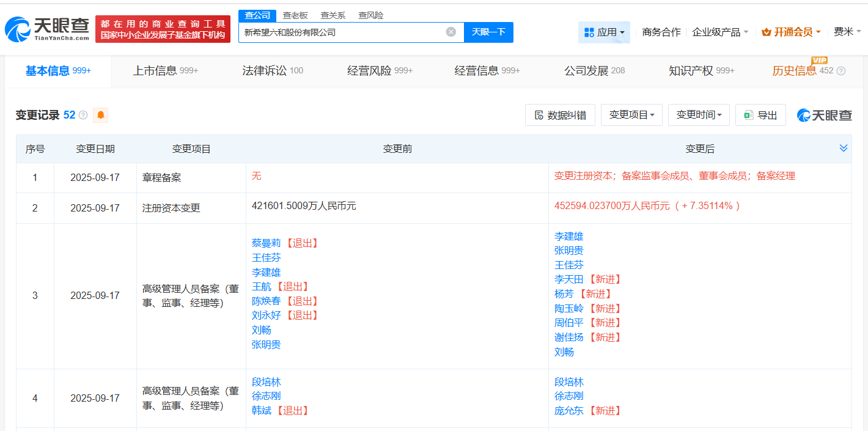
Task: Click the value 452594.023700万人民币元
Action: tap(612, 206)
